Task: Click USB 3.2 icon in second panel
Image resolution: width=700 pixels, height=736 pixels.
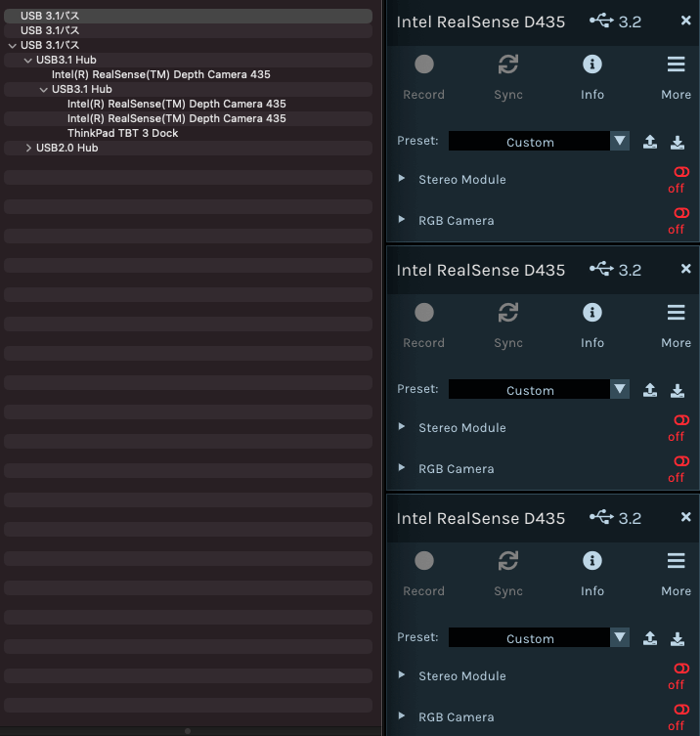Action: [601, 269]
